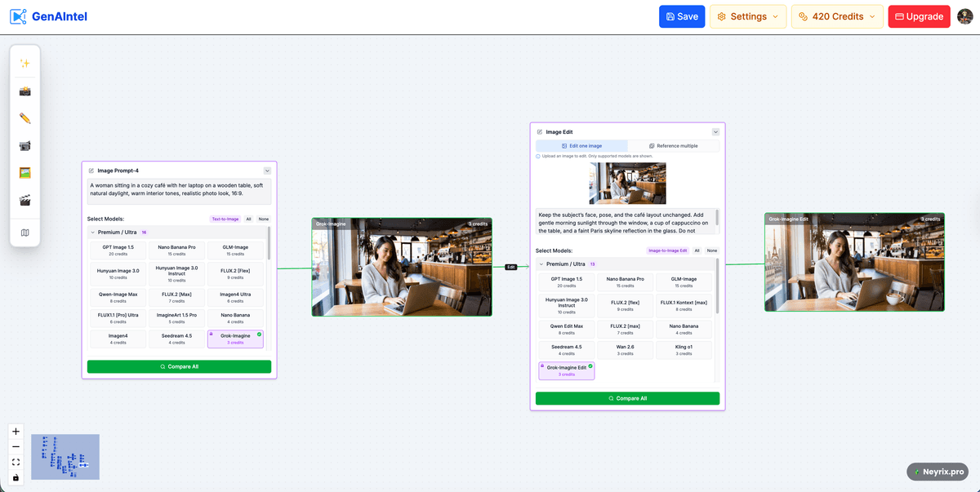The image size is (980, 492).
Task: Select All models in Image Prompt-4
Action: click(x=249, y=219)
